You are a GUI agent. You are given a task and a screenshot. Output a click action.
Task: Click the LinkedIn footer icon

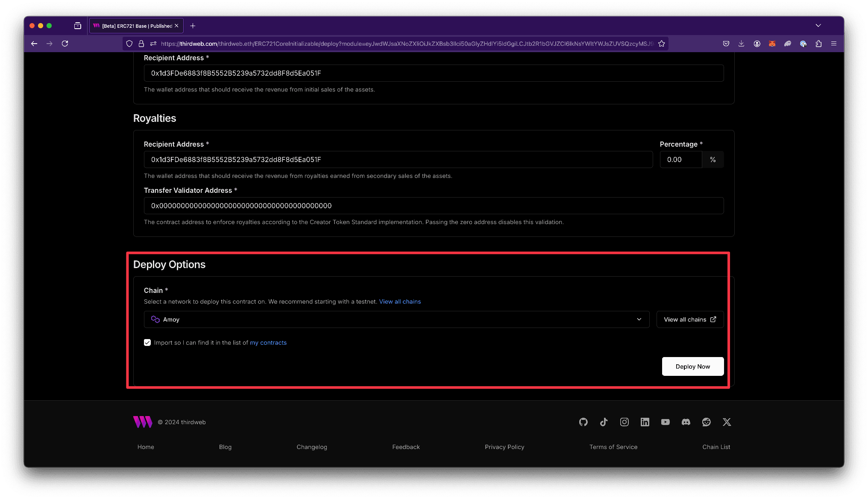pos(645,422)
